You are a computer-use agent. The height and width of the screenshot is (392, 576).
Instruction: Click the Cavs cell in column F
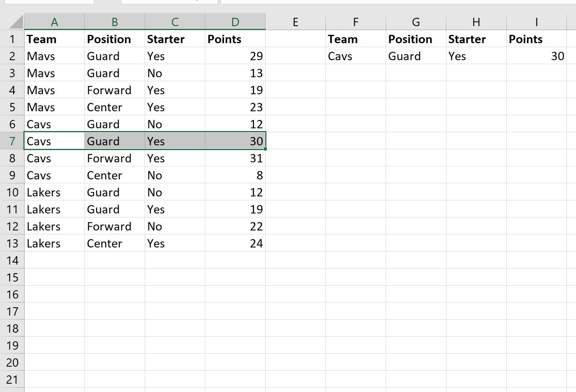[356, 56]
